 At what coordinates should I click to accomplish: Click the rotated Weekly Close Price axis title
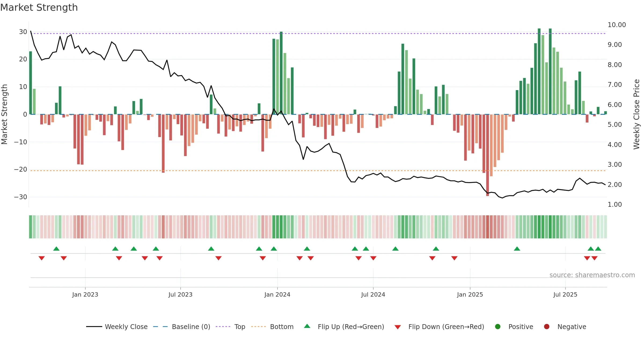636,114
